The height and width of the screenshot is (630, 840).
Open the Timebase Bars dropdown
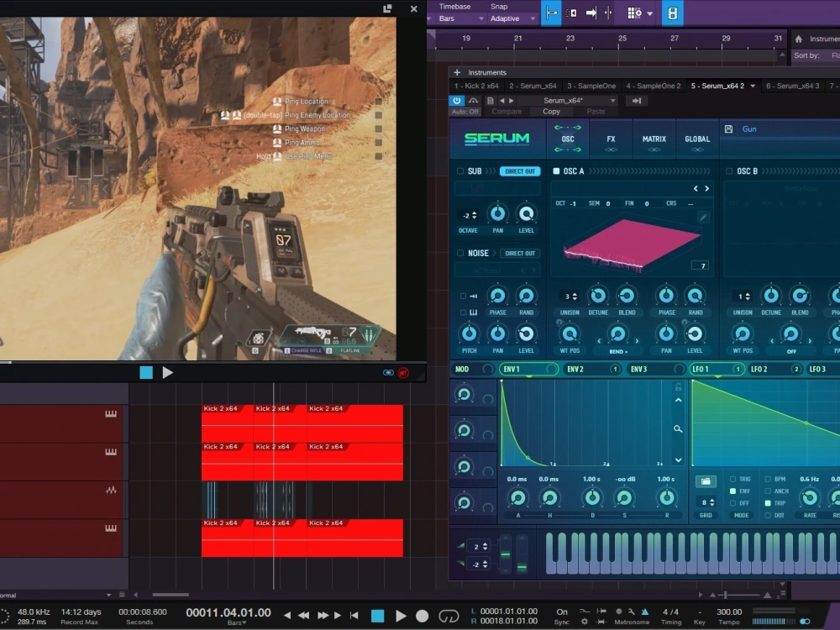click(460, 18)
